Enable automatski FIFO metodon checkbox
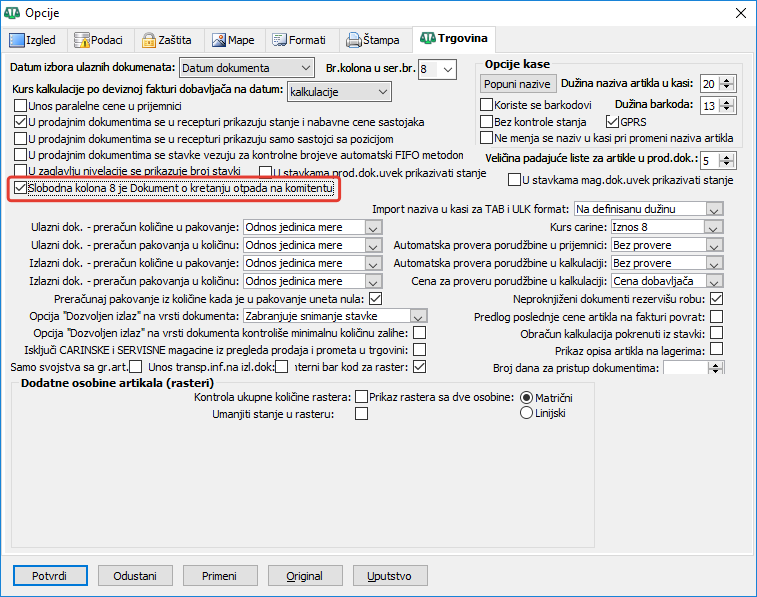The width and height of the screenshot is (757, 597). (20, 154)
